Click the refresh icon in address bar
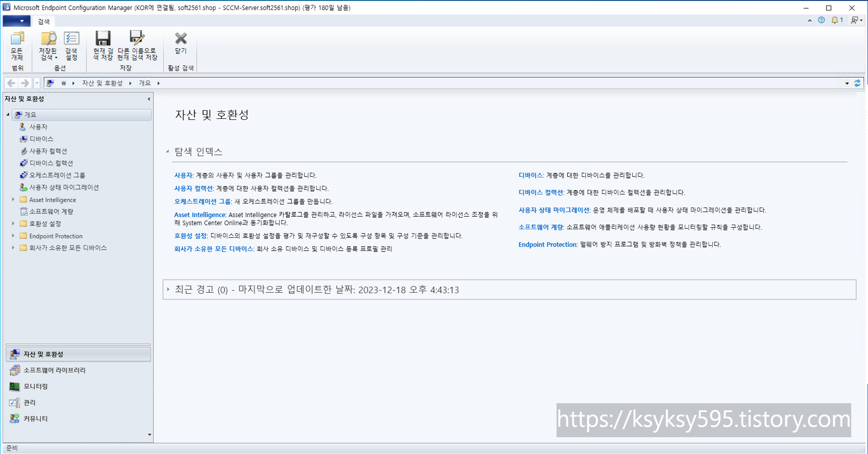868x454 pixels. pyautogui.click(x=858, y=83)
